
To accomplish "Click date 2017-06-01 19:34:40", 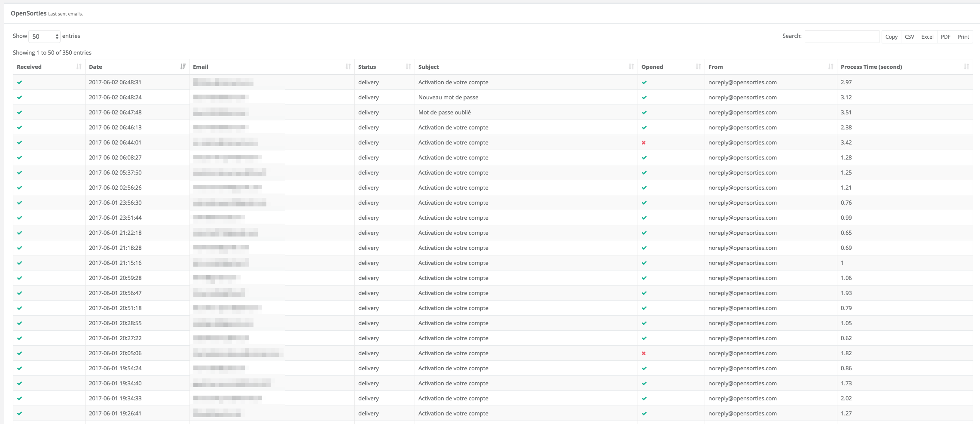I will tap(115, 383).
